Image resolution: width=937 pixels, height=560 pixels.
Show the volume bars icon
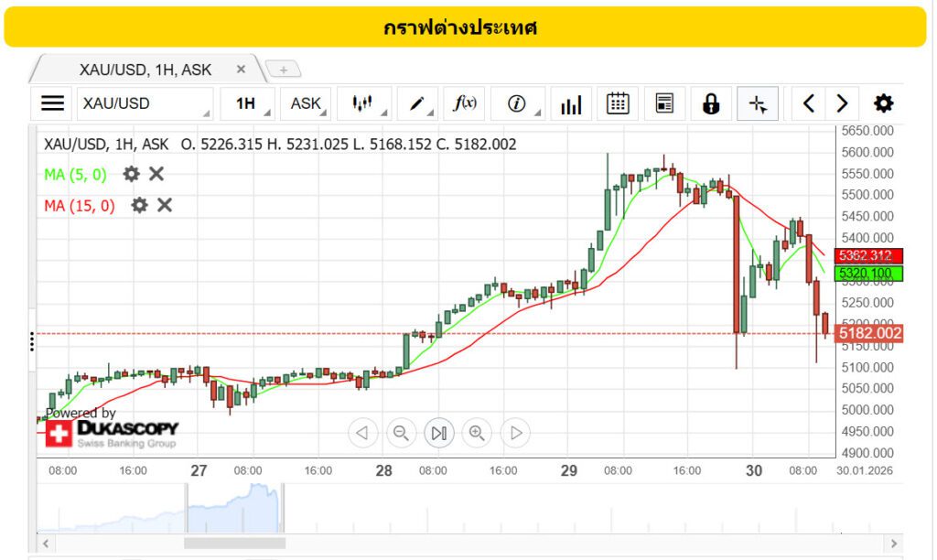[x=571, y=103]
